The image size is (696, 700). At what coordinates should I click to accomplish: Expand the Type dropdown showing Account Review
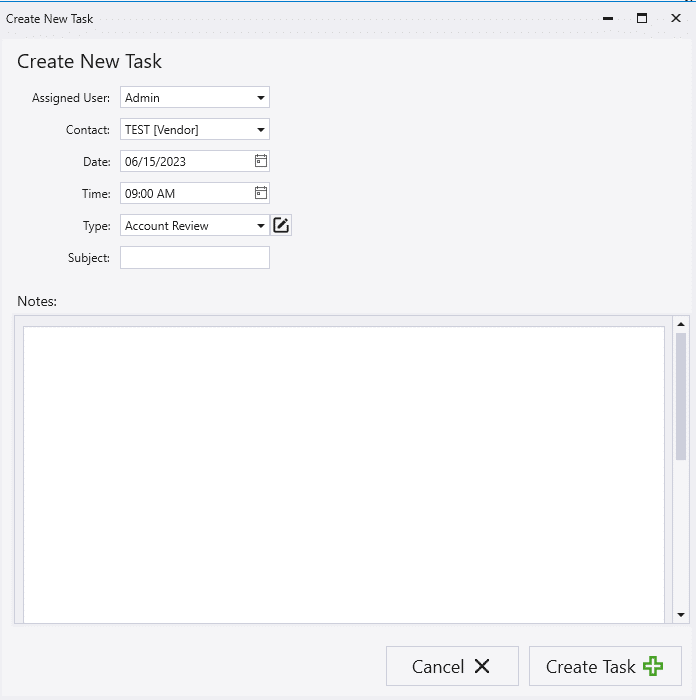click(260, 226)
